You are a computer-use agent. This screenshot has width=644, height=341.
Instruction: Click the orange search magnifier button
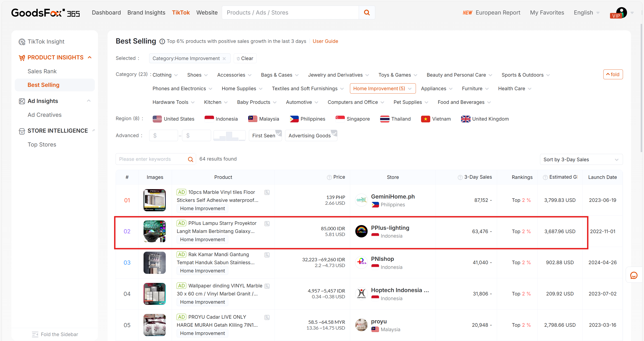(366, 13)
